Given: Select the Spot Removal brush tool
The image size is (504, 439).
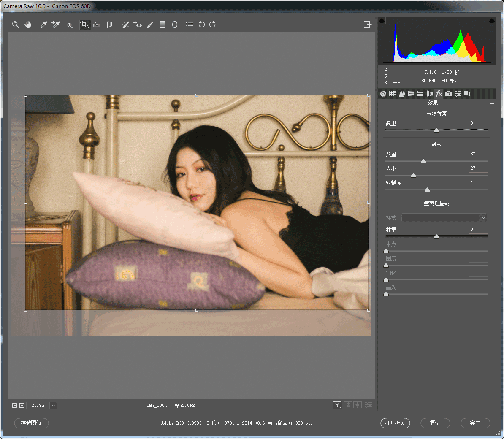Looking at the screenshot, I should click(x=125, y=24).
